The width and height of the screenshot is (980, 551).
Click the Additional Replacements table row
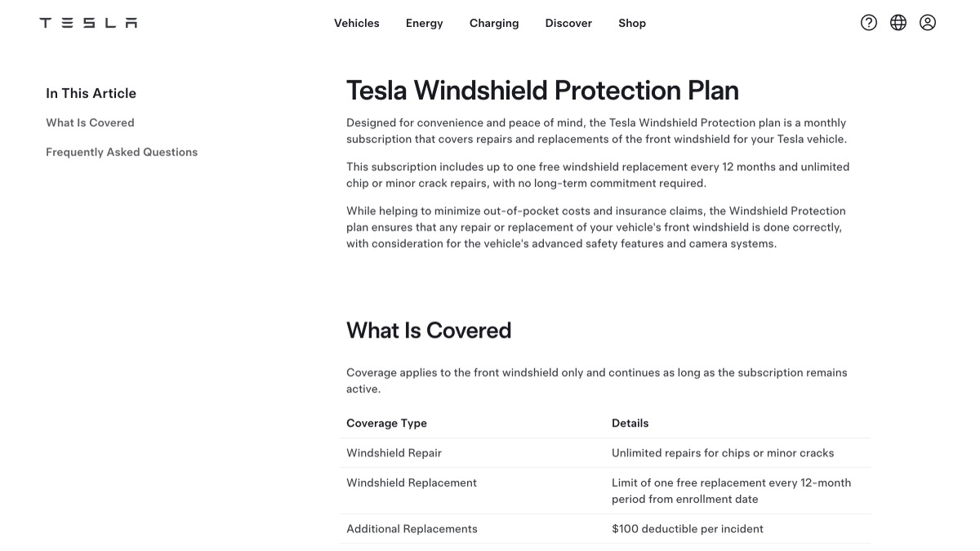pos(605,529)
